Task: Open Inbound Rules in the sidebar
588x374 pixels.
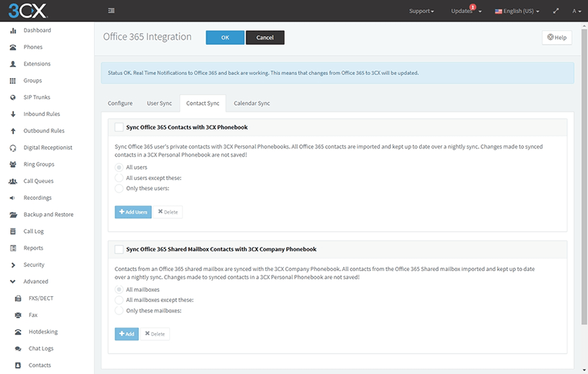Action: coord(42,115)
